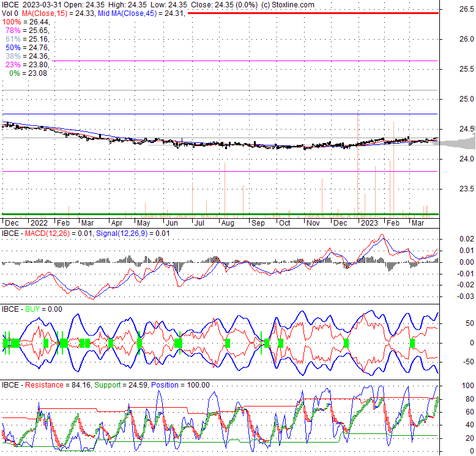Click the 'Support = 24.59' label
Viewport: 476px width, 456px height.
click(x=121, y=385)
